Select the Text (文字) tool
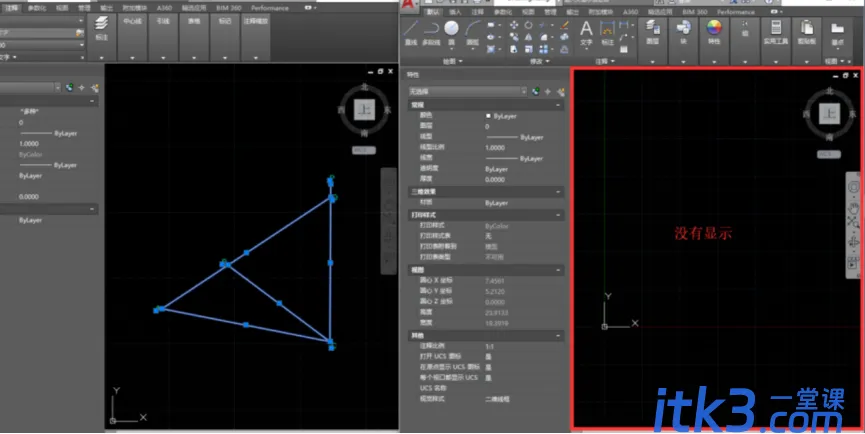 586,33
